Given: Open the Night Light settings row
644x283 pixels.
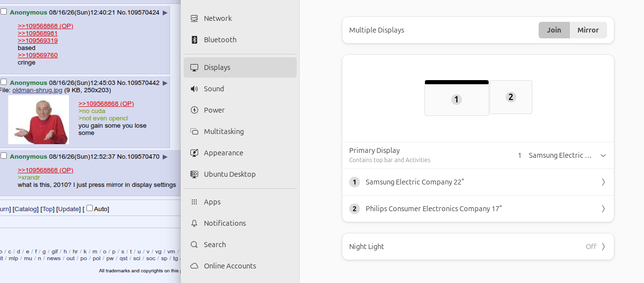Looking at the screenshot, I should point(478,247).
